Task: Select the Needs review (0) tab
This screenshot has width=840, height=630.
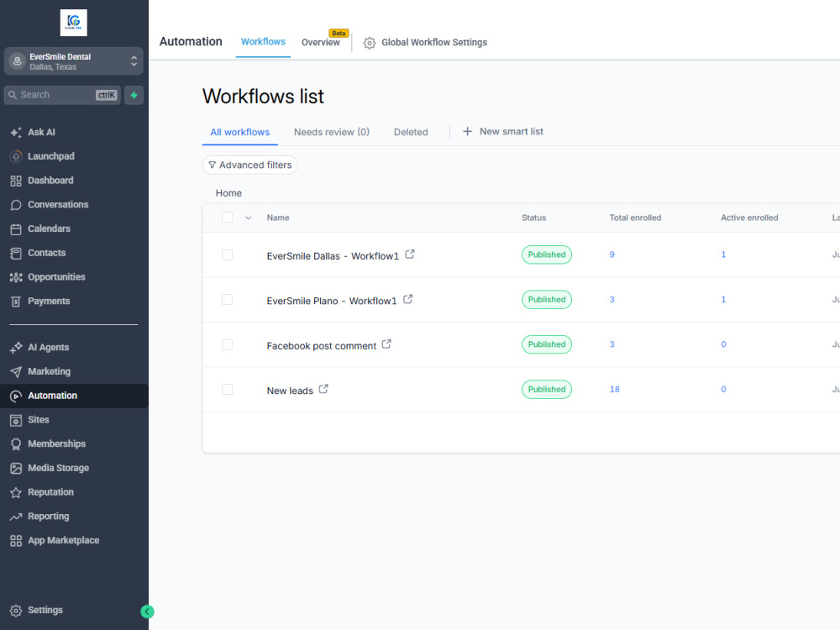Action: 332,133
